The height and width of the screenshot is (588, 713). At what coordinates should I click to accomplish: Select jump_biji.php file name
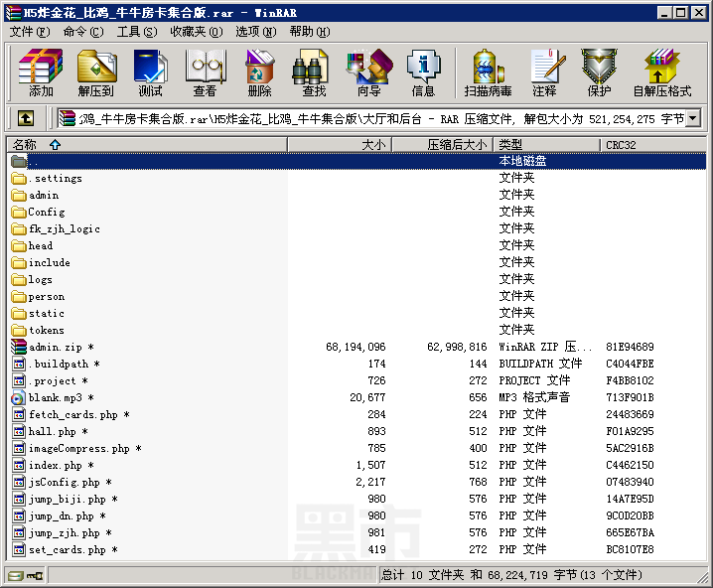(x=73, y=500)
